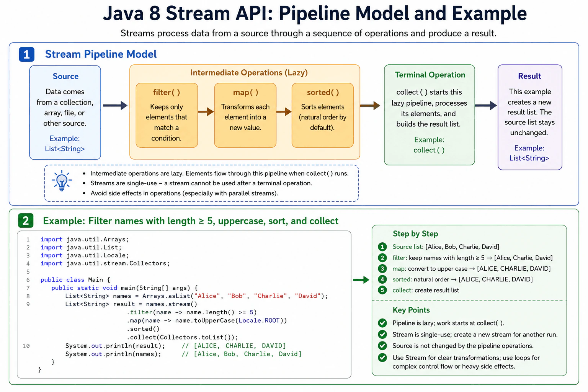Click the main title 'Java 8 Stream API'
The height and width of the screenshot is (392, 588).
[x=315, y=13]
